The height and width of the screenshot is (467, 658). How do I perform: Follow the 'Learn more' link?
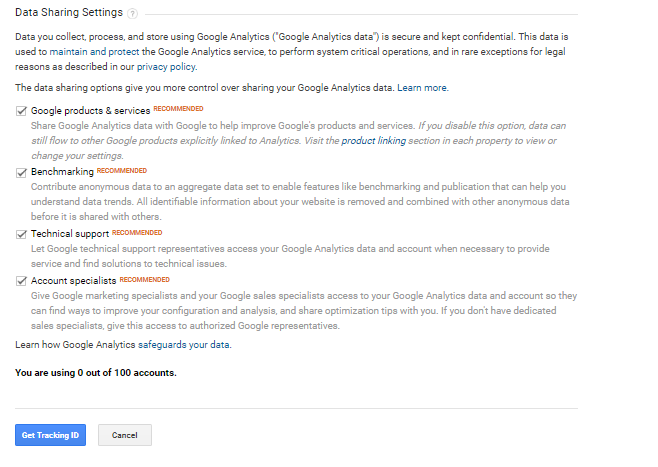[x=422, y=89]
